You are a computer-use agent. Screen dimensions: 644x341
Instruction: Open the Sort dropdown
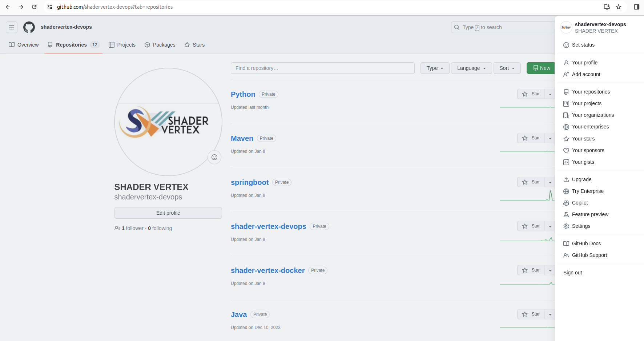(507, 68)
